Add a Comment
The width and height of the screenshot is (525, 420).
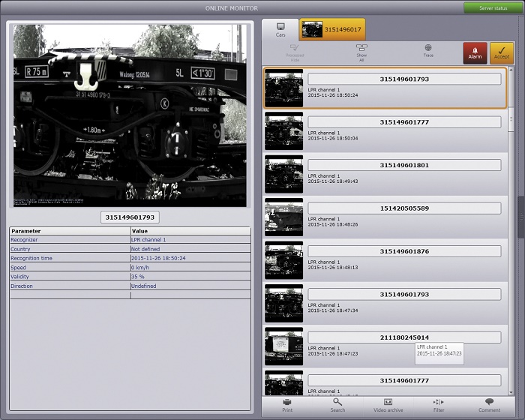[489, 405]
